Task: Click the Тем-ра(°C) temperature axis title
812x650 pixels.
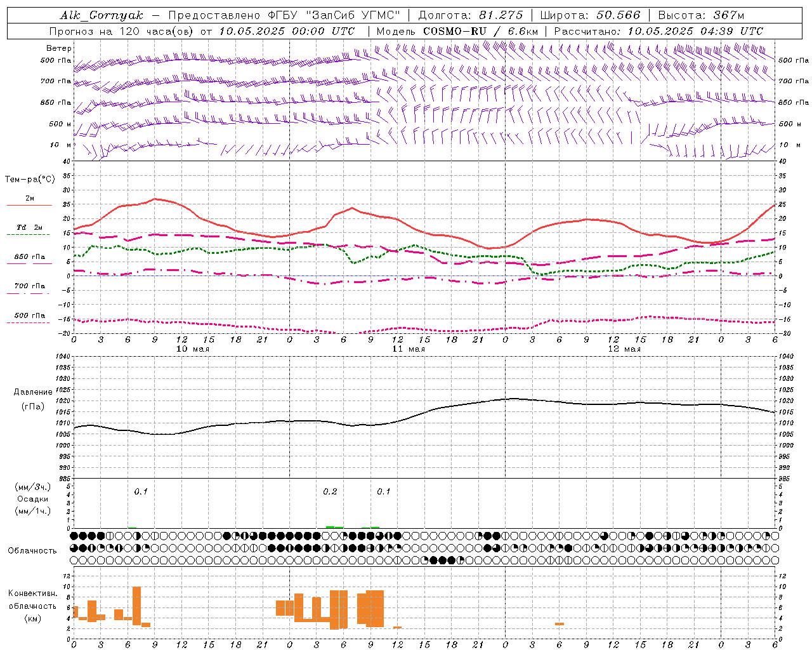Action: 30,180
